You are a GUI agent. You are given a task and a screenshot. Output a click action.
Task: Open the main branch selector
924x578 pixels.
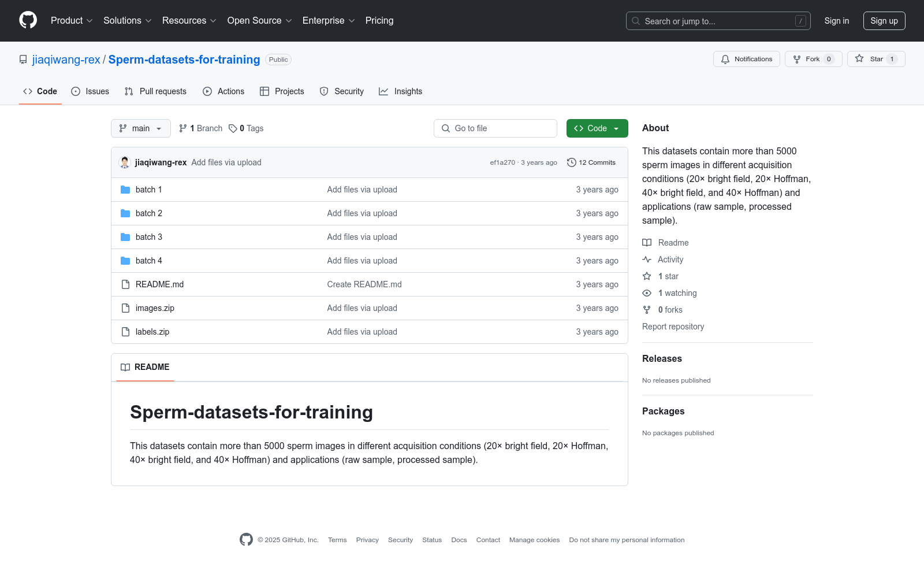click(141, 128)
